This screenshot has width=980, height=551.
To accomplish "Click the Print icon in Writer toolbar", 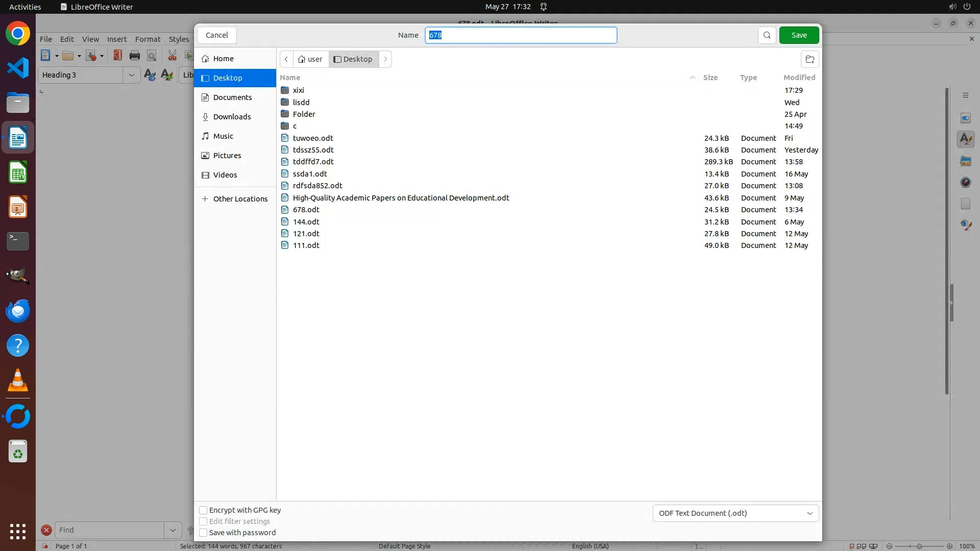I will [135, 56].
